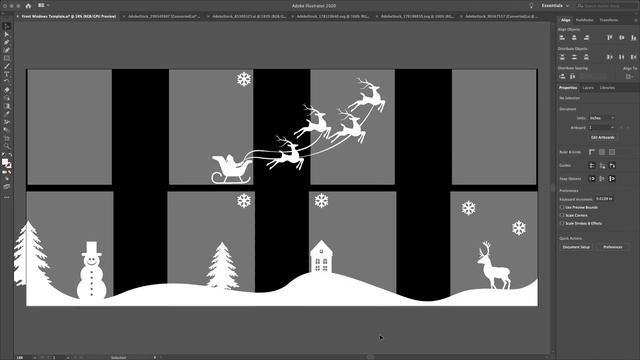Toggle transparency grid in Ruler & Grids

tap(612, 152)
